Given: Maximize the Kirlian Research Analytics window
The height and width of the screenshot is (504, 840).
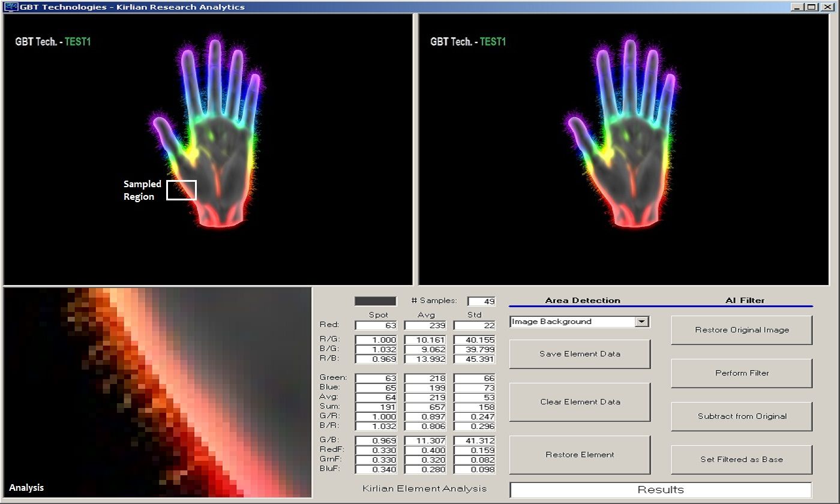Looking at the screenshot, I should [811, 7].
